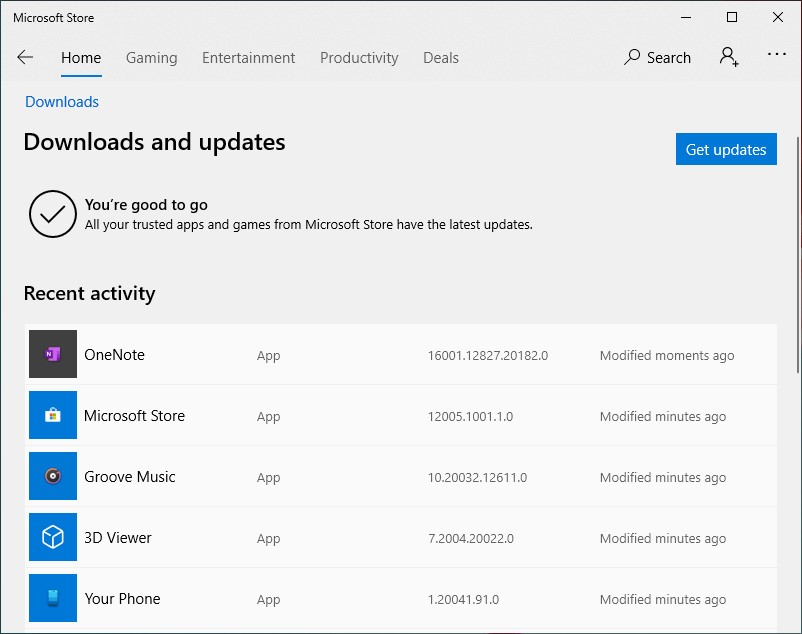
Task: Click the Search magnifier button
Action: [657, 58]
